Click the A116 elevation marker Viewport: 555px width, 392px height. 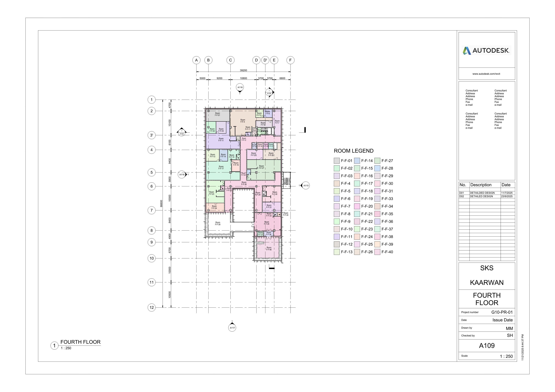(240, 87)
